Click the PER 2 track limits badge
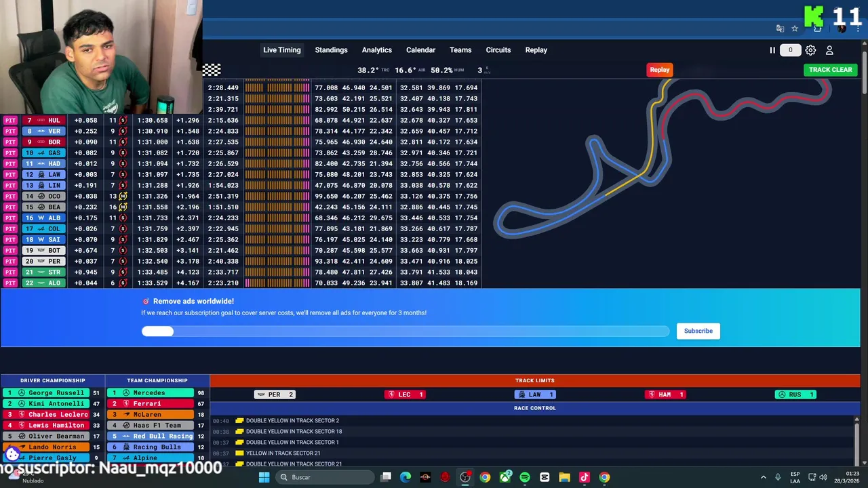 click(x=274, y=394)
